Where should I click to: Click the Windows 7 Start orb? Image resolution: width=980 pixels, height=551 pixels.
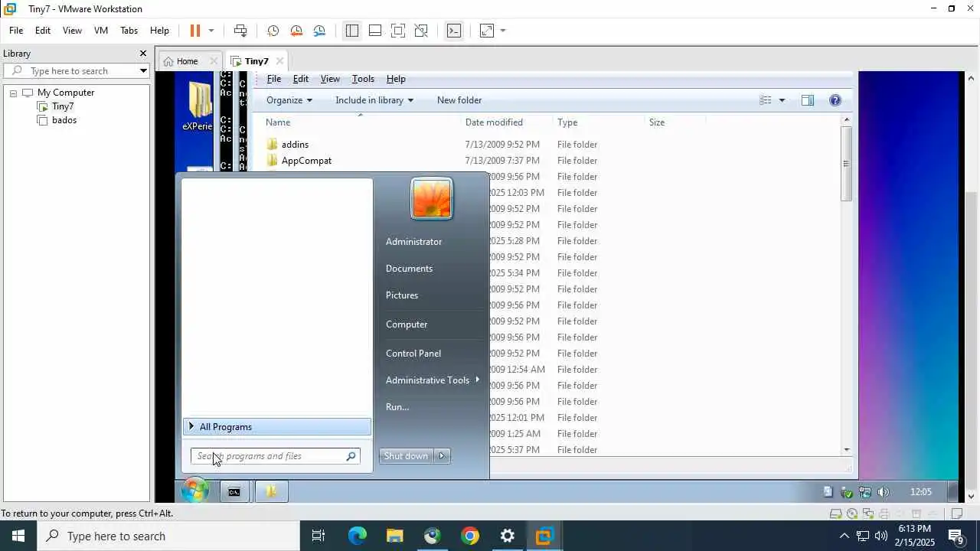pyautogui.click(x=195, y=491)
